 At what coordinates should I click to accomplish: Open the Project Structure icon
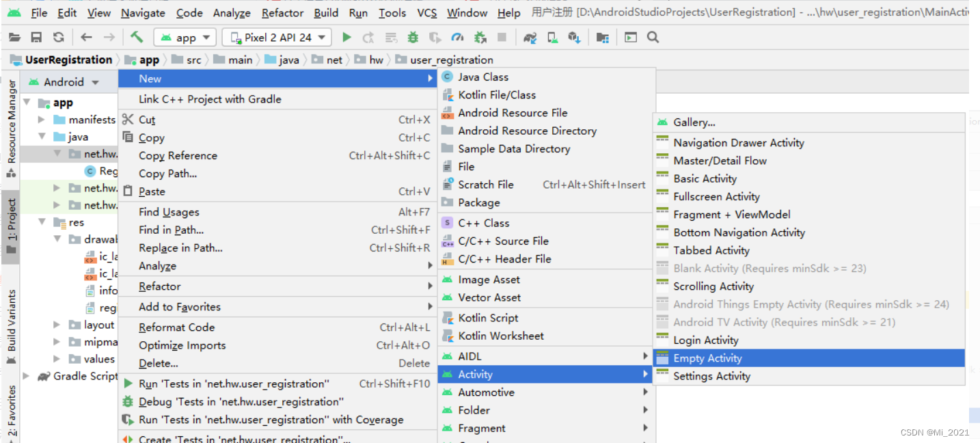(x=602, y=38)
